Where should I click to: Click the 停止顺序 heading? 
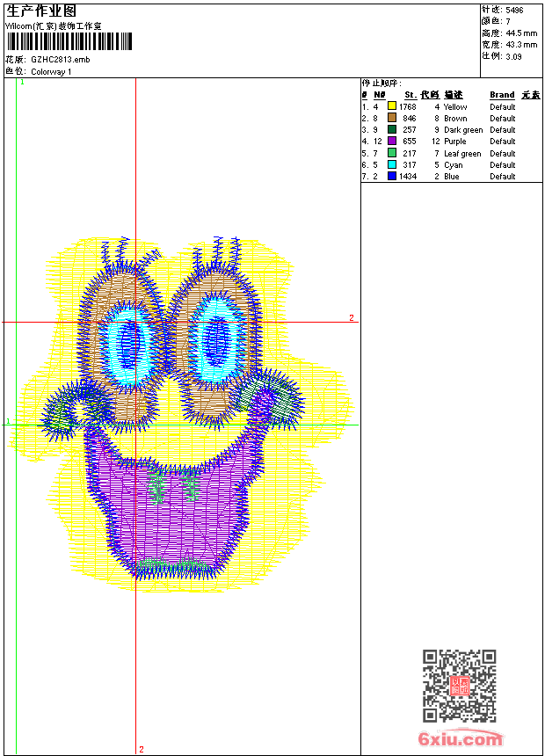[381, 84]
